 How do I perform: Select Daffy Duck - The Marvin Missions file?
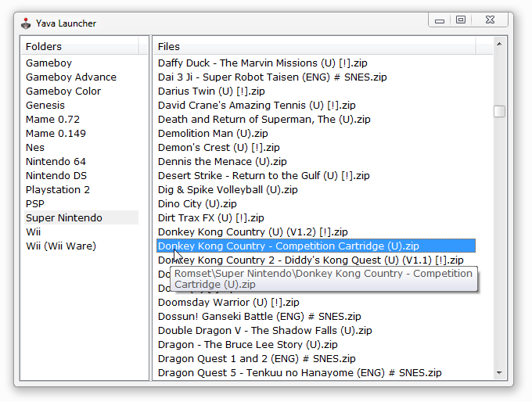coord(262,63)
